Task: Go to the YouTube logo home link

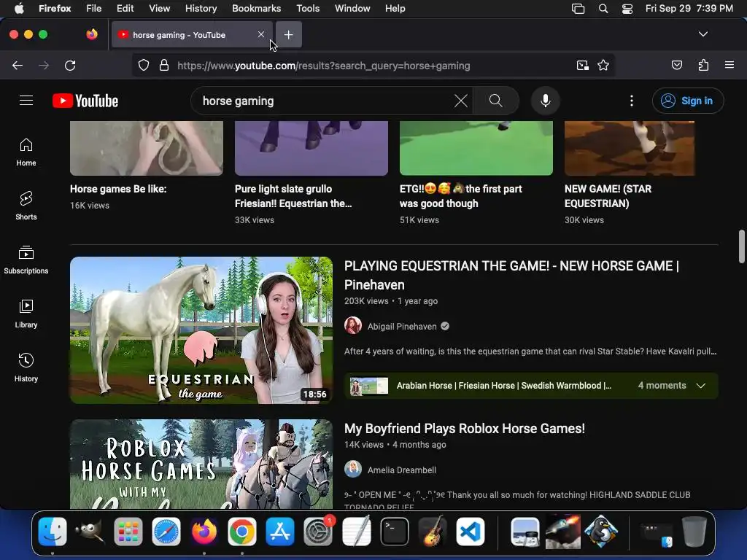Action: (x=85, y=101)
